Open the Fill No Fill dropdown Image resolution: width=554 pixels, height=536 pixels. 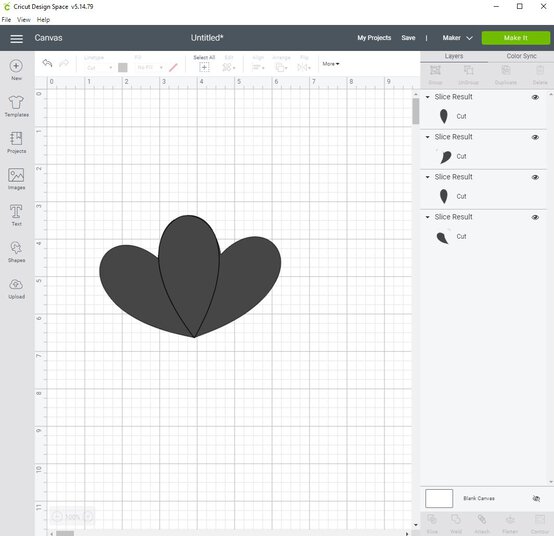coord(150,67)
